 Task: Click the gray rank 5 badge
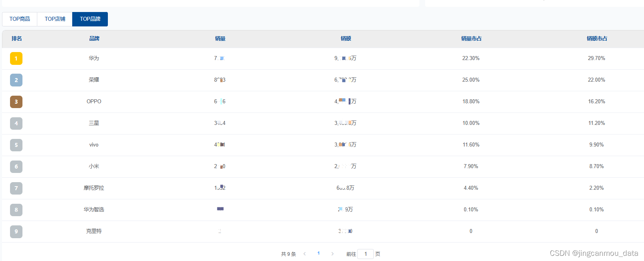[16, 145]
